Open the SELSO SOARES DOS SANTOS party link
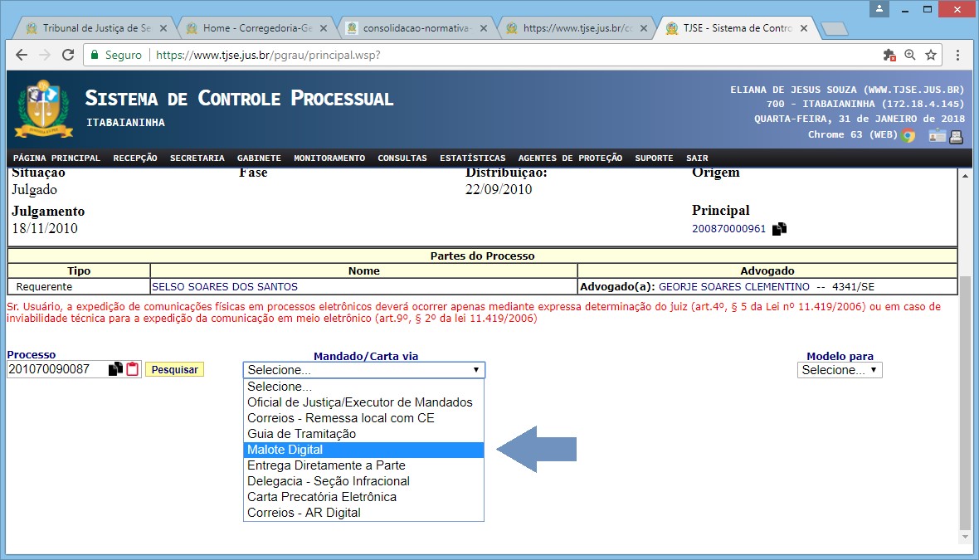The height and width of the screenshot is (560, 979). pyautogui.click(x=225, y=287)
